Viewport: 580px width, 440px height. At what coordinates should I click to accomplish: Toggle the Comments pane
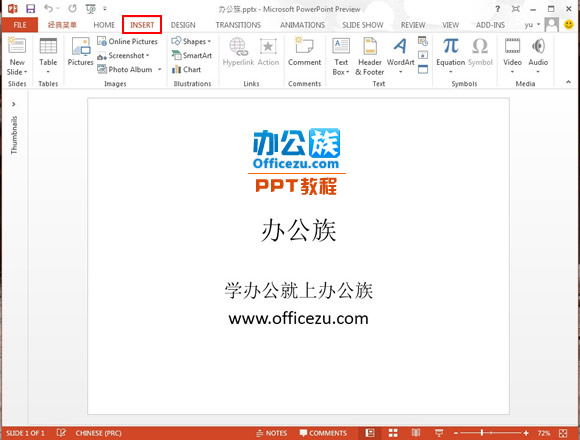323,433
